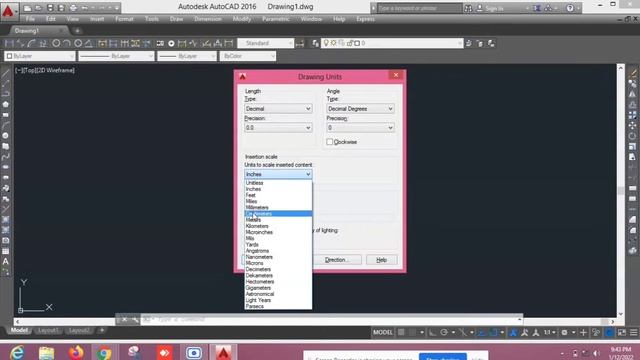The width and height of the screenshot is (640, 360).
Task: Switch to the Layout1 tab
Action: [x=48, y=330]
